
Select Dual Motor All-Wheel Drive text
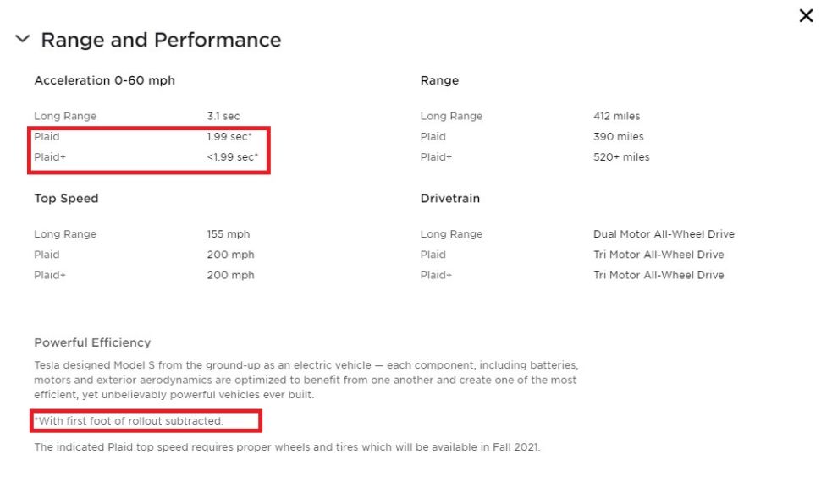(664, 234)
